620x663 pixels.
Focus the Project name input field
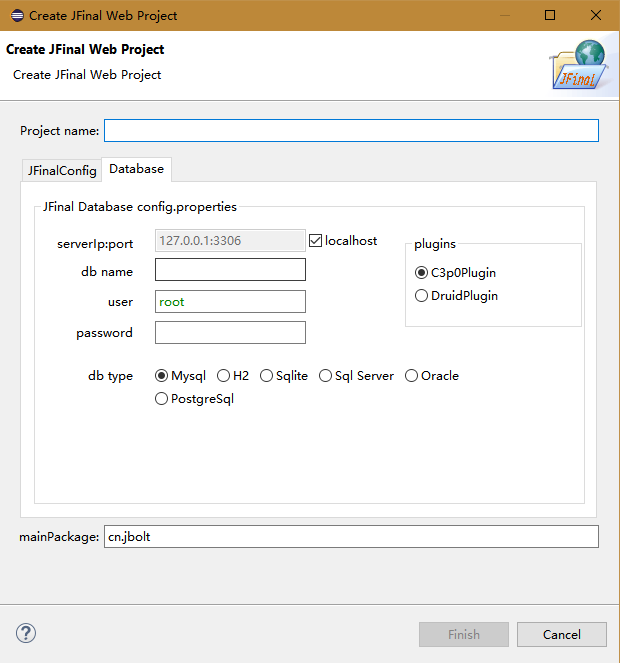point(351,130)
